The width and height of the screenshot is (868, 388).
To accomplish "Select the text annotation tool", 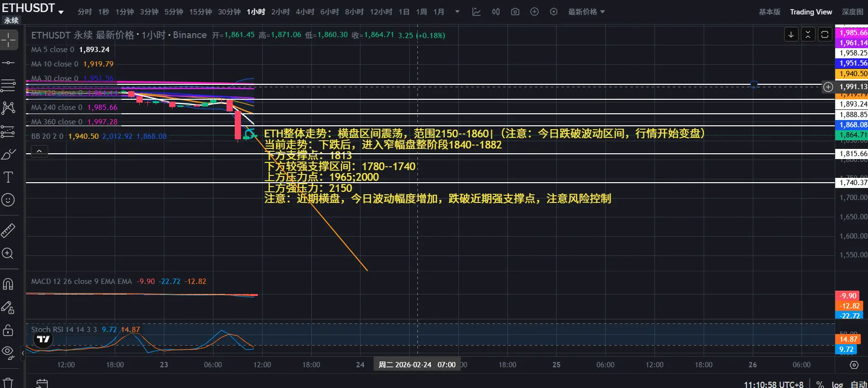I will point(9,177).
